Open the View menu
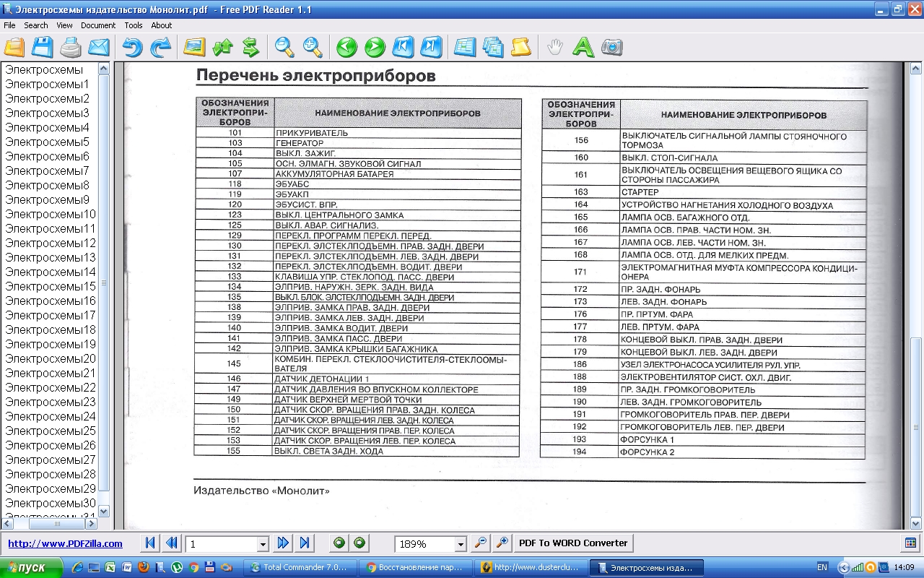 64,25
